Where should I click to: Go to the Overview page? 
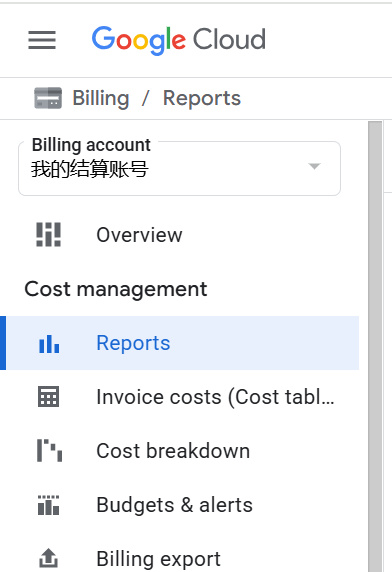coord(179,235)
